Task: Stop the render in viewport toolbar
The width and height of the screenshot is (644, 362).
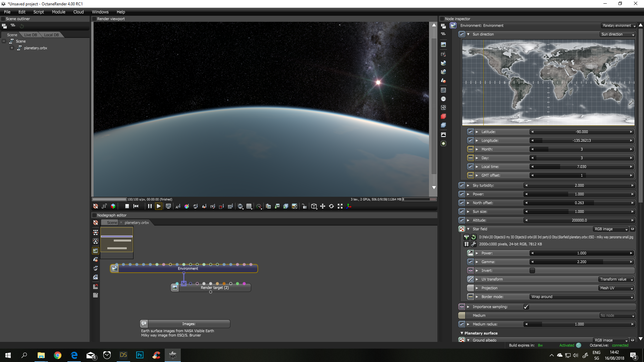Action: [127, 206]
